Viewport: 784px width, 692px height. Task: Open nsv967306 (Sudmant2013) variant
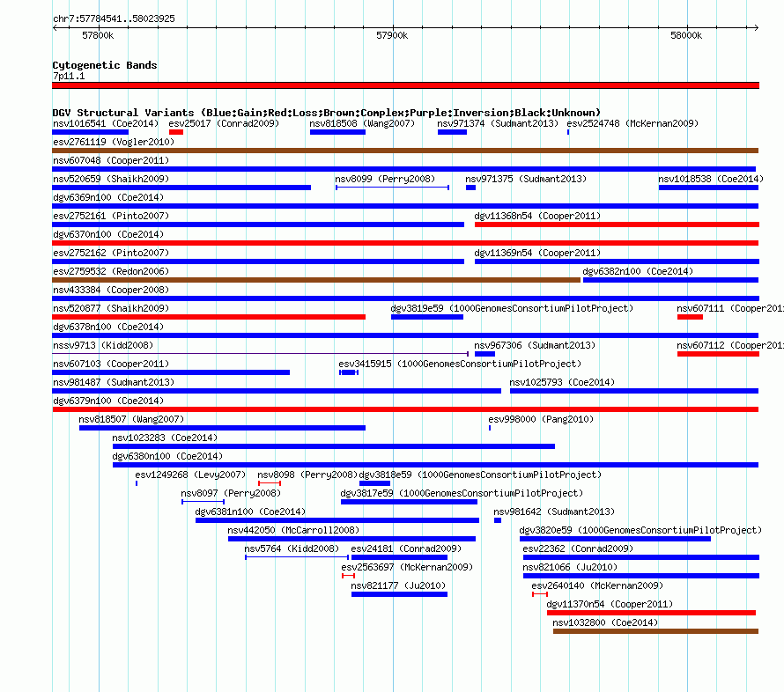coord(484,354)
